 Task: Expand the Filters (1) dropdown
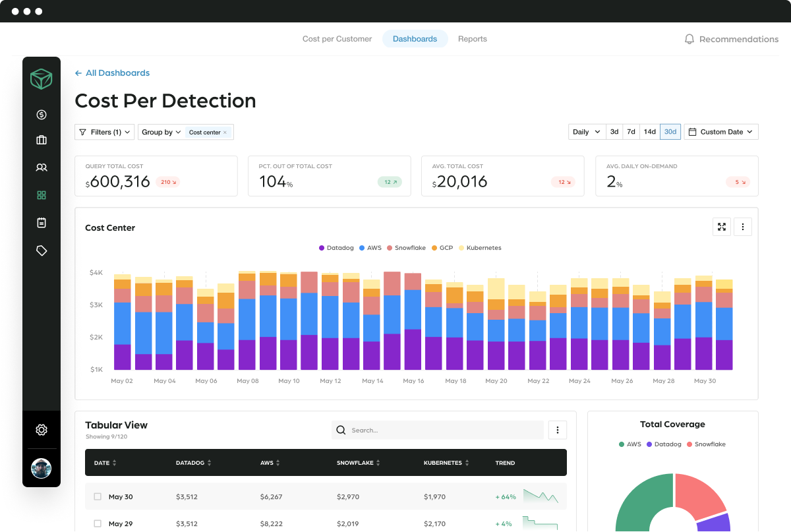104,132
